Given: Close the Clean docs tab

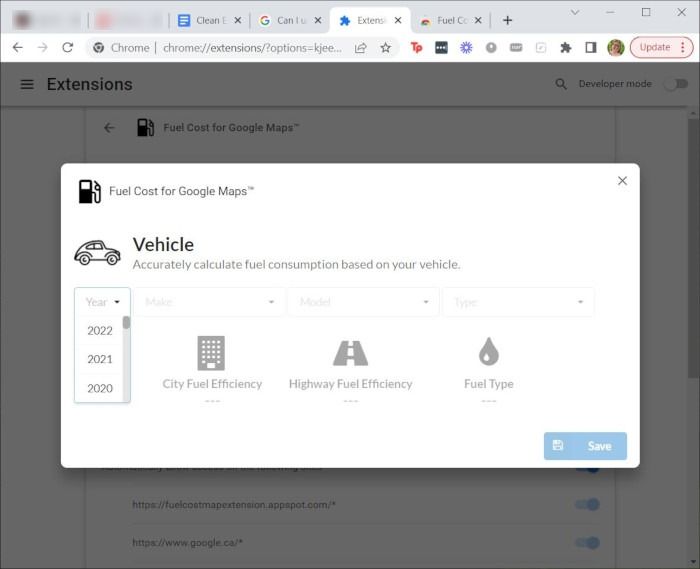Looking at the screenshot, I should pyautogui.click(x=238, y=21).
